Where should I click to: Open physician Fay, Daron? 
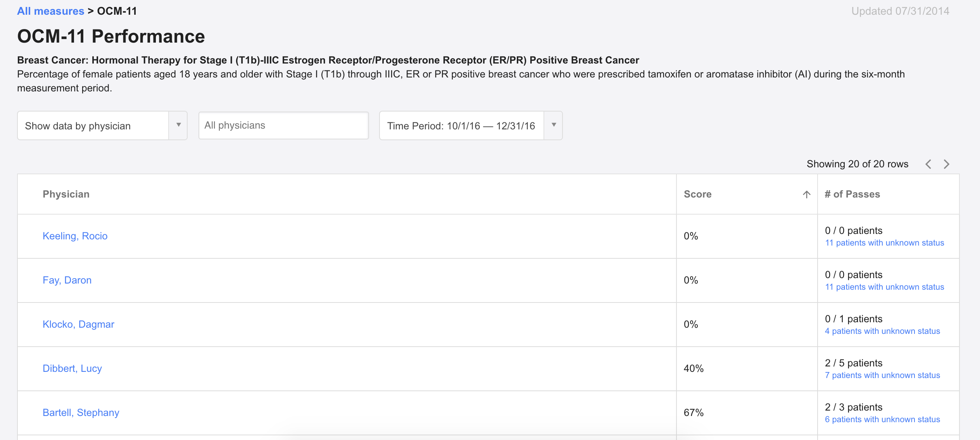click(67, 280)
